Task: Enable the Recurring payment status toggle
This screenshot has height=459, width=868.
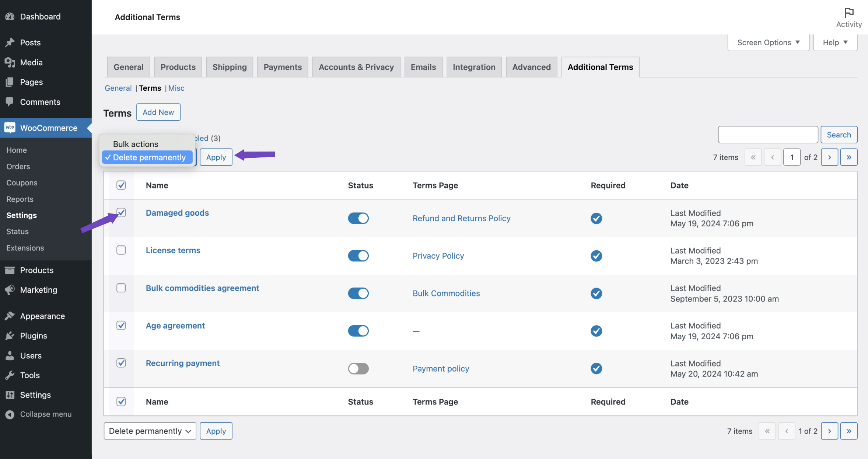Action: tap(358, 368)
